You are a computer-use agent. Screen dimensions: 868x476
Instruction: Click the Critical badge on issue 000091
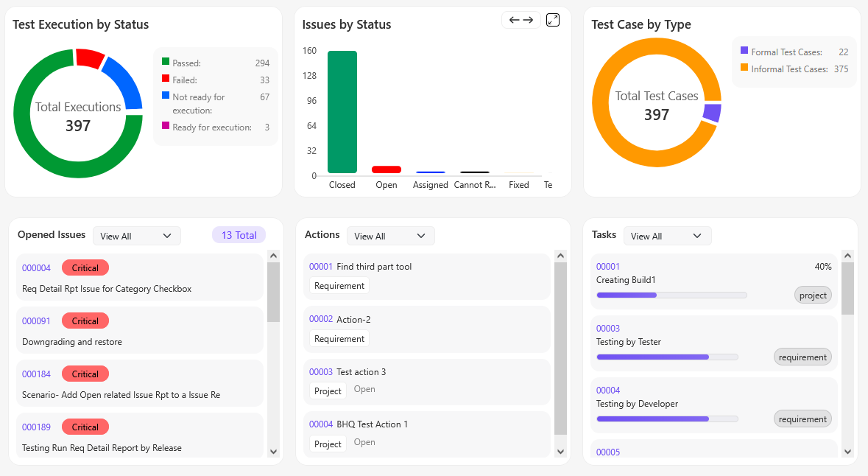85,321
